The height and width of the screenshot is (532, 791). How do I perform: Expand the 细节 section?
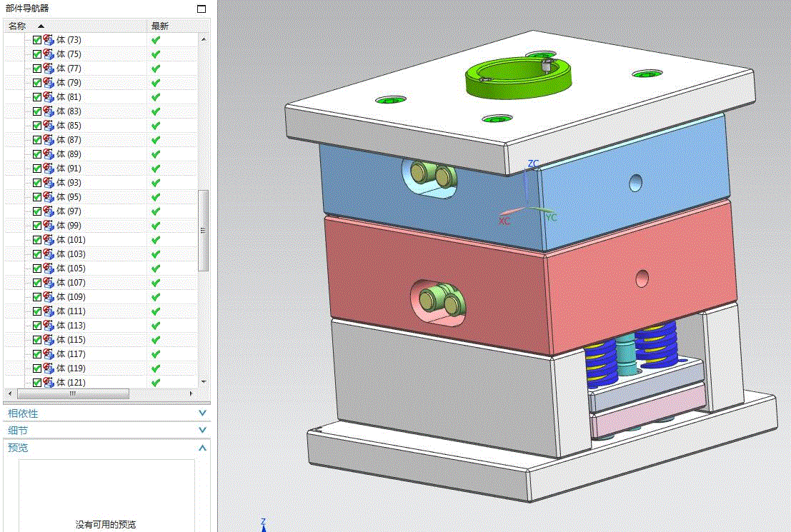(106, 431)
